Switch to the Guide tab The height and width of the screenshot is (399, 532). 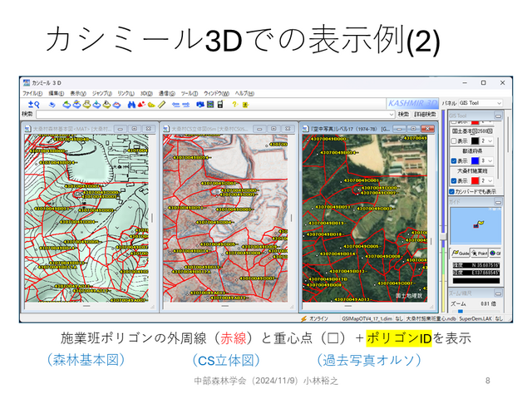click(x=461, y=253)
